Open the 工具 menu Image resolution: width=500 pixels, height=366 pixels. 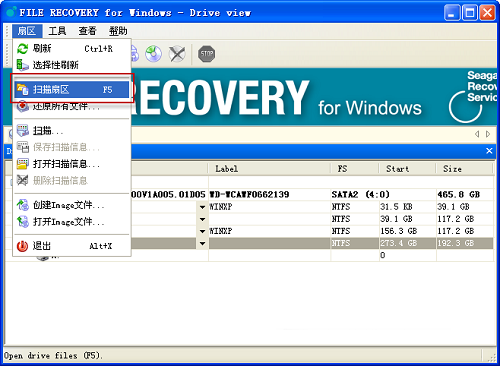57,31
